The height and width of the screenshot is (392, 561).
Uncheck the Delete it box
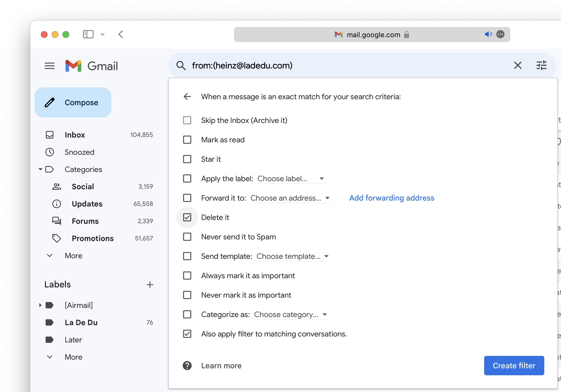[187, 217]
